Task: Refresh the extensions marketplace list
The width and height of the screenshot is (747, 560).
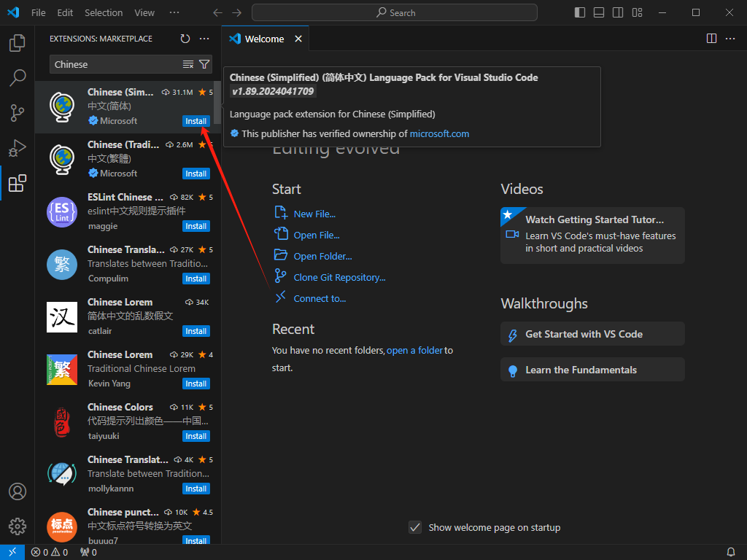Action: click(x=185, y=39)
